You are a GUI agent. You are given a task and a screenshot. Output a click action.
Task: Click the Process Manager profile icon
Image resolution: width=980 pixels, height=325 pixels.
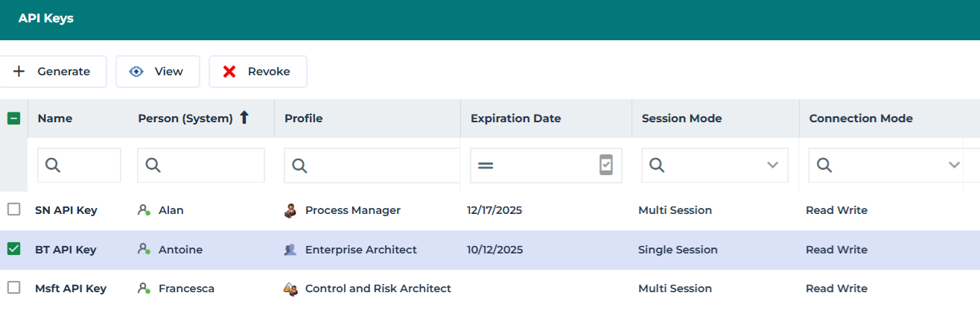[290, 211]
